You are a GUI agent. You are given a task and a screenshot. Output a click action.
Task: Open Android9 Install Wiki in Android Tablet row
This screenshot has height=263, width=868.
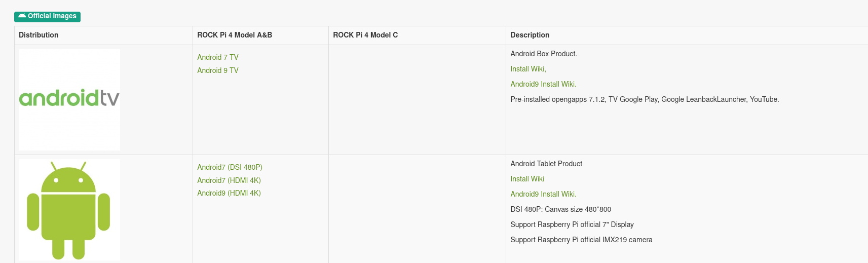tap(543, 194)
